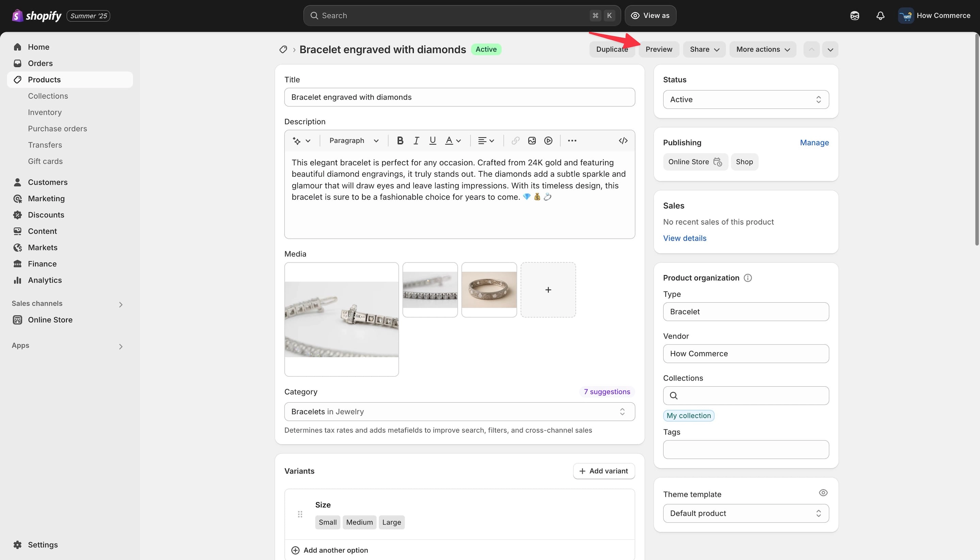This screenshot has width=980, height=560.
Task: Open the text color picker
Action: click(453, 141)
